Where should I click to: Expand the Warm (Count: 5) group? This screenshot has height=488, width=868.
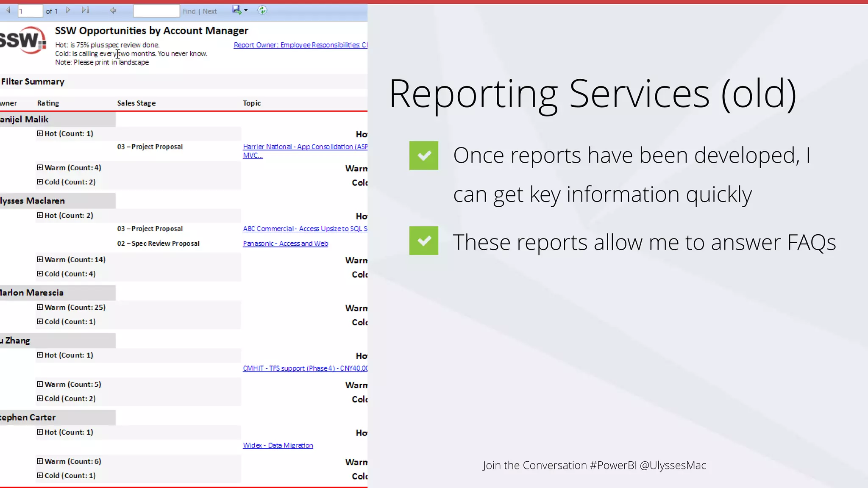point(40,384)
